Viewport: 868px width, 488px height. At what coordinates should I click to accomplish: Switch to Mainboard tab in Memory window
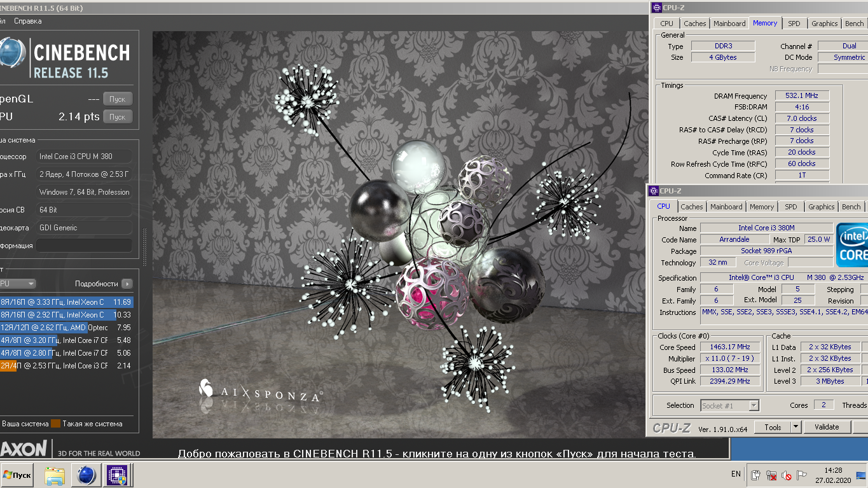(729, 24)
